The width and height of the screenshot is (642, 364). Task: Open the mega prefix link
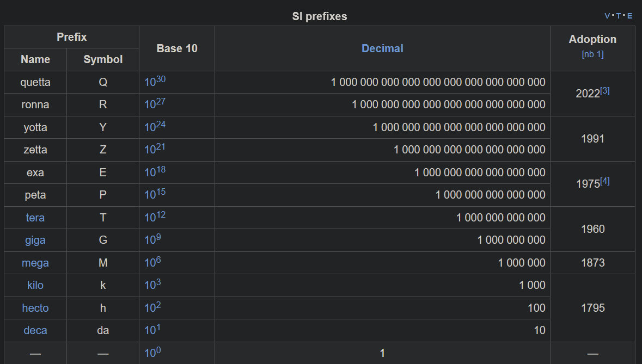tap(35, 263)
